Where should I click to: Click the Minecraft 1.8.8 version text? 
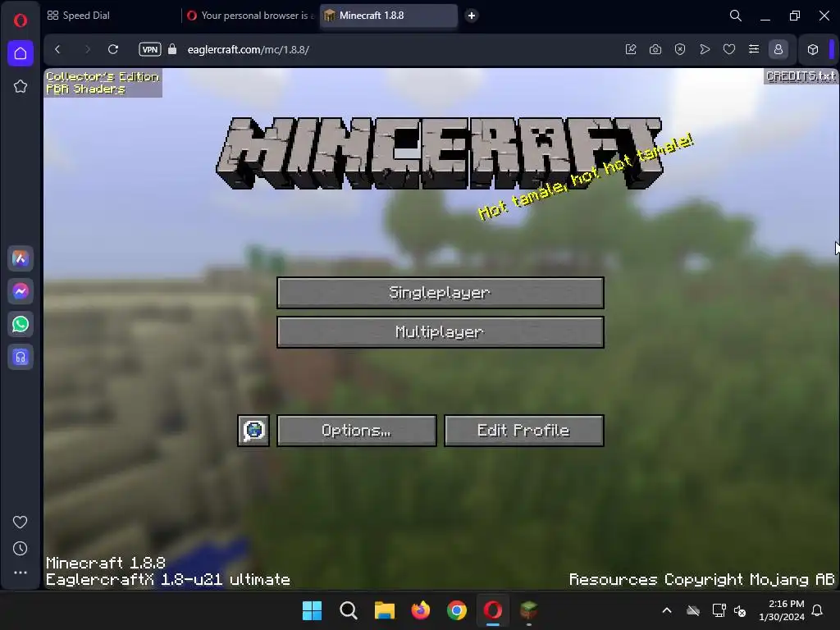tap(106, 563)
